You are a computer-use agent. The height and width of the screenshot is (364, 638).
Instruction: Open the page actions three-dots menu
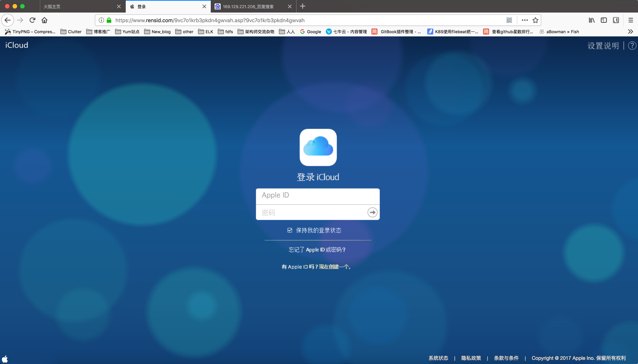tap(525, 20)
